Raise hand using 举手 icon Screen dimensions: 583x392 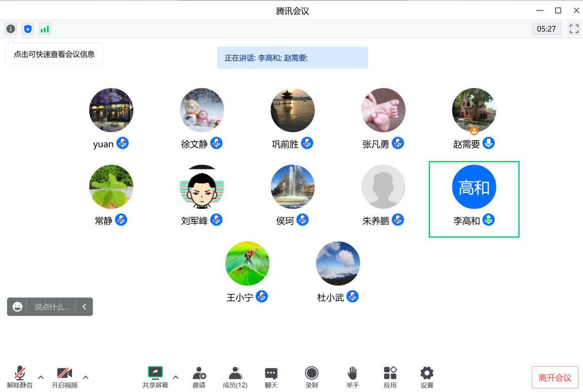tap(353, 377)
